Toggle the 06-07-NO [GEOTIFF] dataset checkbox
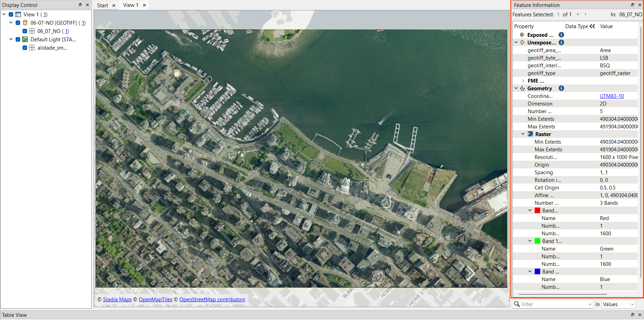This screenshot has height=320, width=644. 18,23
